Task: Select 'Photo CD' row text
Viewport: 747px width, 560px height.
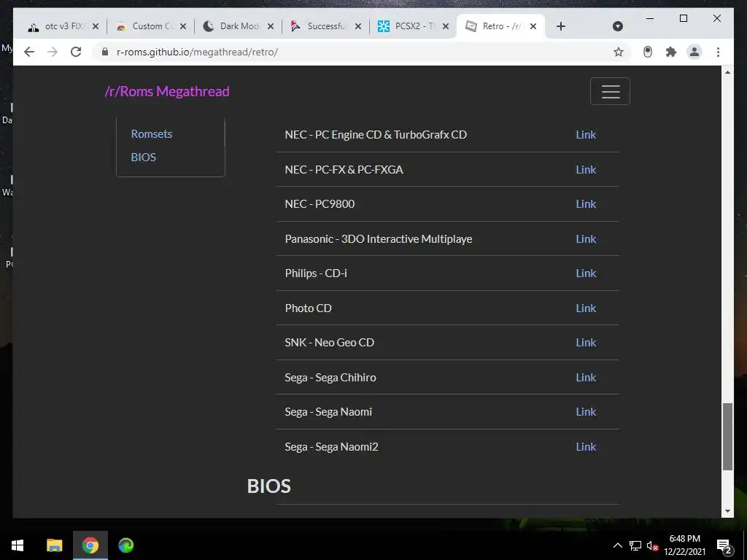Action: pyautogui.click(x=309, y=308)
